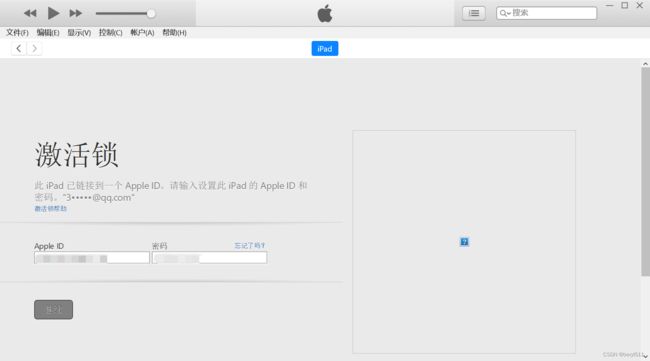The height and width of the screenshot is (361, 650).
Task: Open the 控制(C) menu
Action: click(110, 32)
